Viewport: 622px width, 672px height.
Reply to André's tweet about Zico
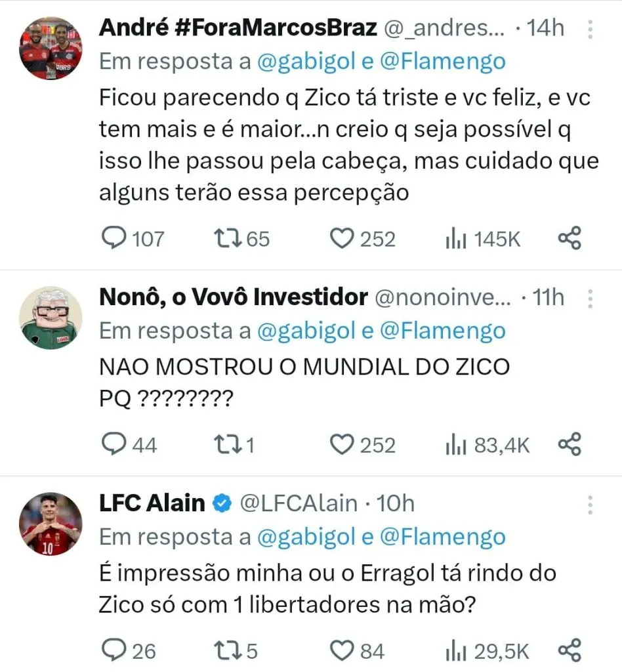pos(116,238)
